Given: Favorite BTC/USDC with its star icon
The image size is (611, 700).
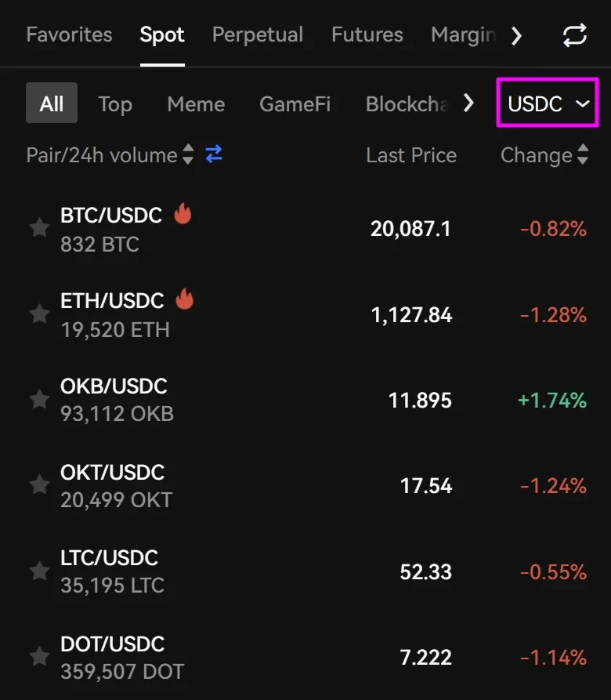Looking at the screenshot, I should pos(39,227).
